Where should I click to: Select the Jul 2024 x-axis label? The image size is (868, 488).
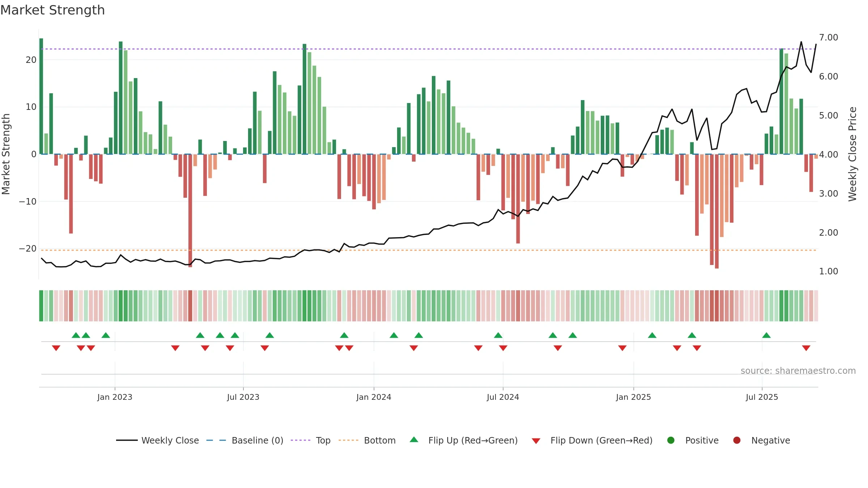tap(503, 397)
